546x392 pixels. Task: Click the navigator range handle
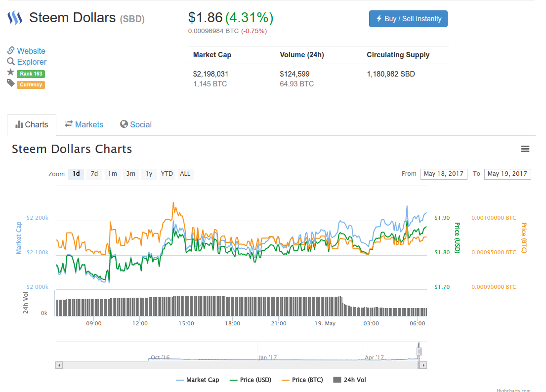(419, 352)
